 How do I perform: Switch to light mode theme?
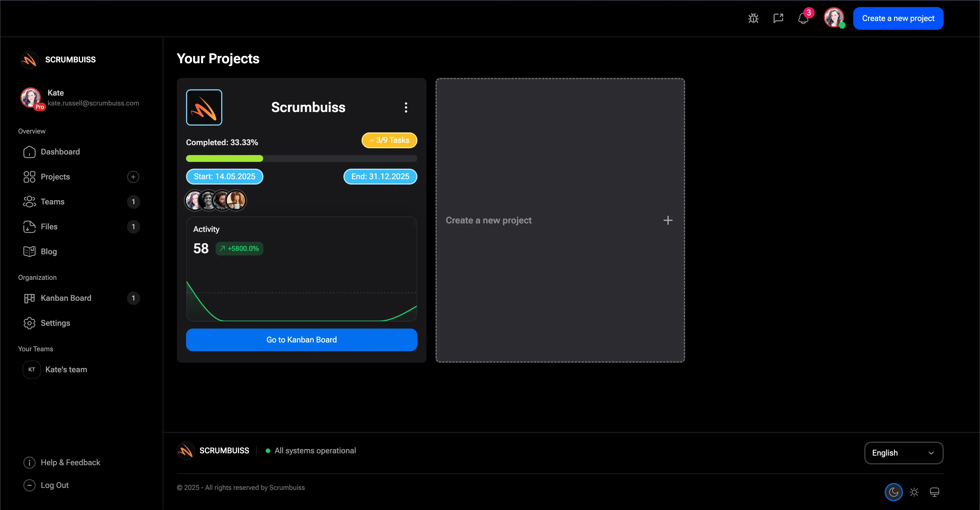tap(914, 492)
